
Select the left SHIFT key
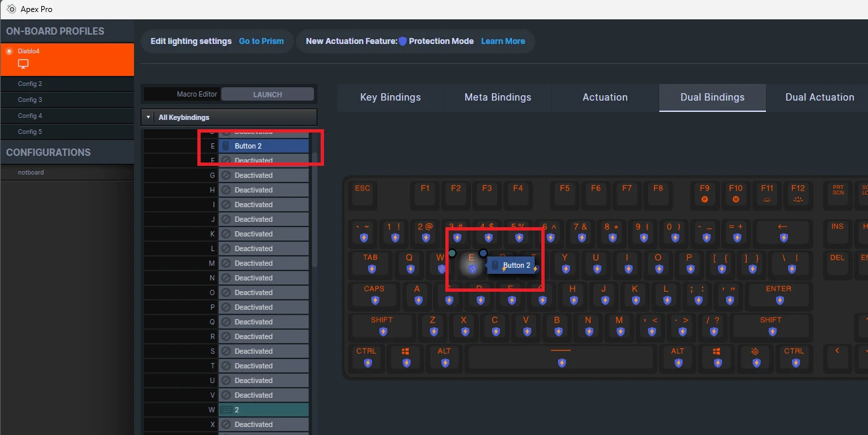(x=382, y=326)
